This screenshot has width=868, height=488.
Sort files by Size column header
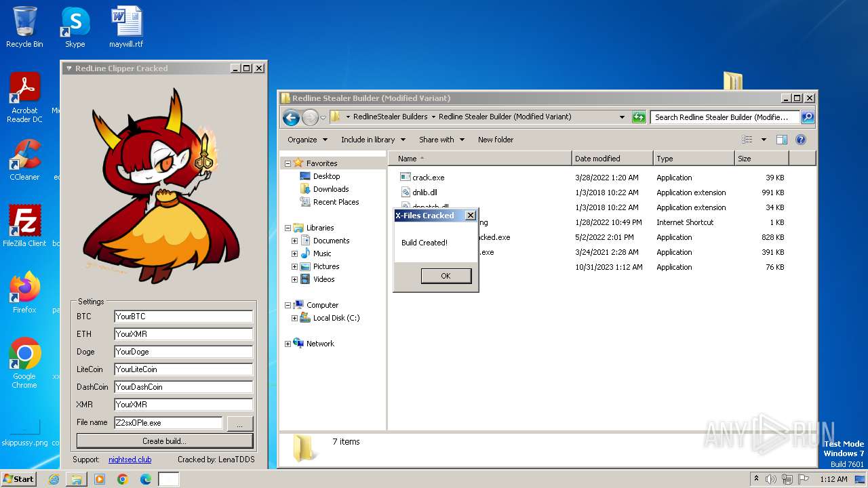(x=762, y=159)
